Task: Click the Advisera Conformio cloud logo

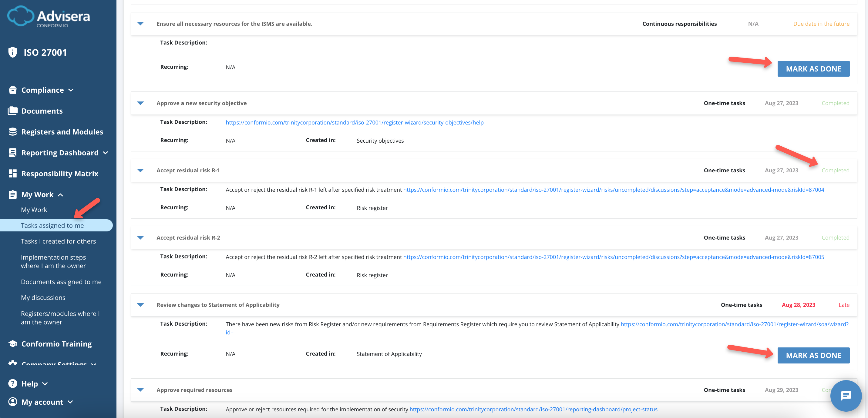Action: (20, 16)
